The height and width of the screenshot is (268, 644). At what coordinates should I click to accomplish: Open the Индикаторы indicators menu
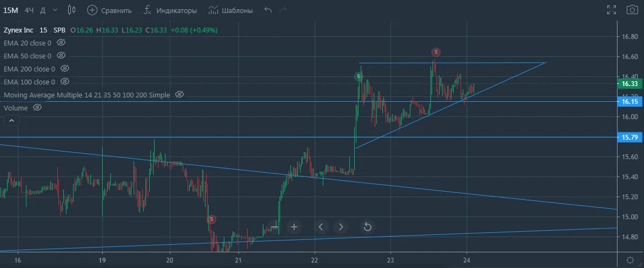(x=170, y=10)
